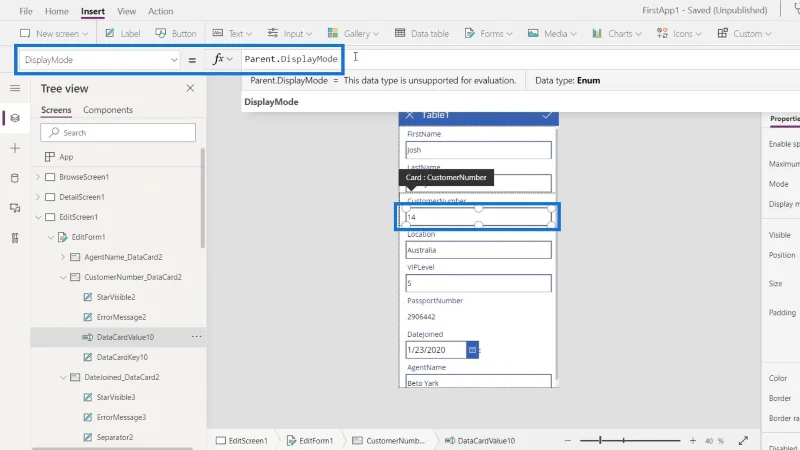The width and height of the screenshot is (800, 450).
Task: Open the Text controls dropdown
Action: [x=232, y=34]
